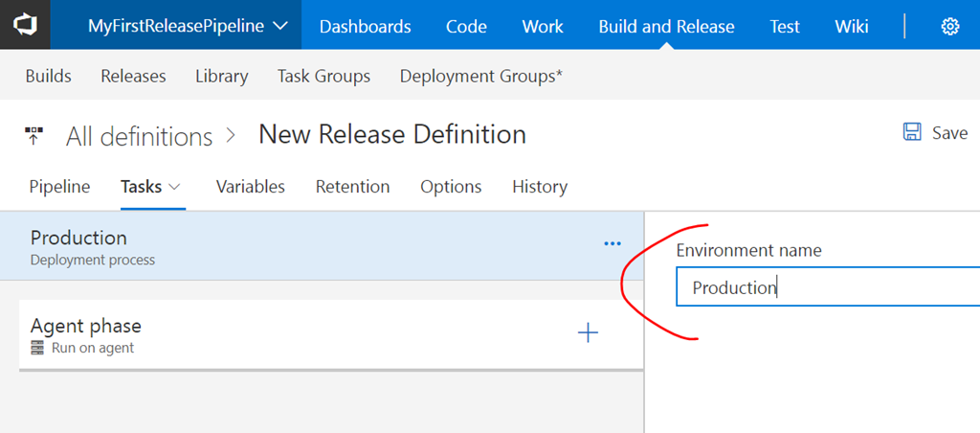
Task: Switch to the Variables tab
Action: (250, 187)
